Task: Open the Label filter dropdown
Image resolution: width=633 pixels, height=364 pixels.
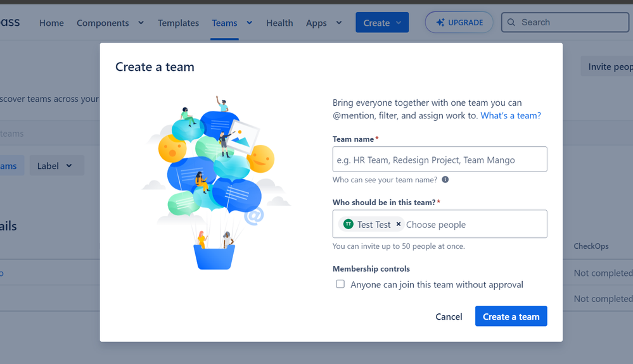Action: coord(57,166)
